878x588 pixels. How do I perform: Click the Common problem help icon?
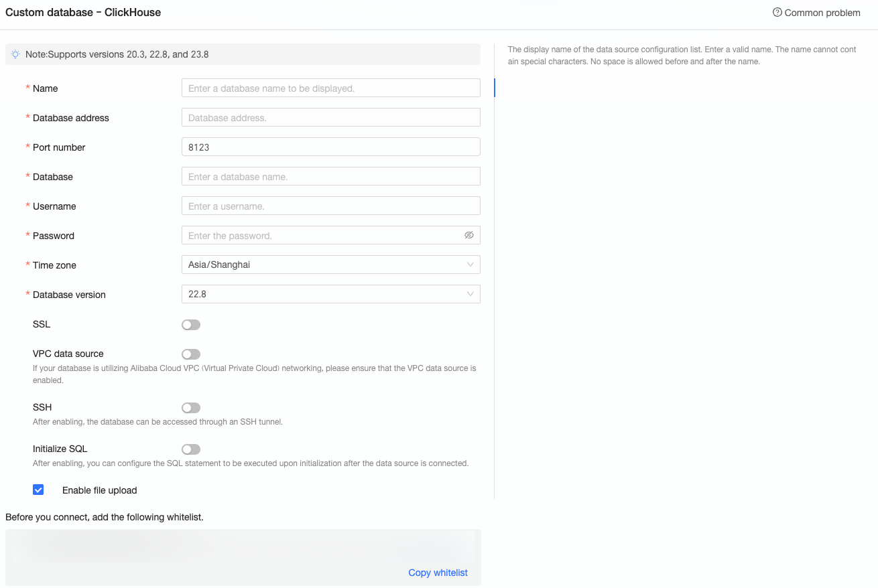(x=777, y=12)
